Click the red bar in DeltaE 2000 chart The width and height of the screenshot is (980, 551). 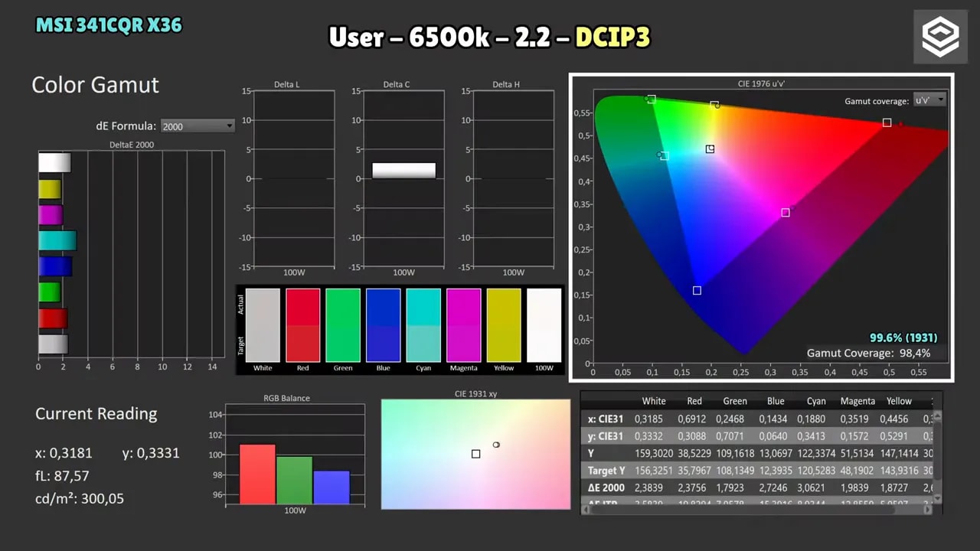tap(53, 318)
